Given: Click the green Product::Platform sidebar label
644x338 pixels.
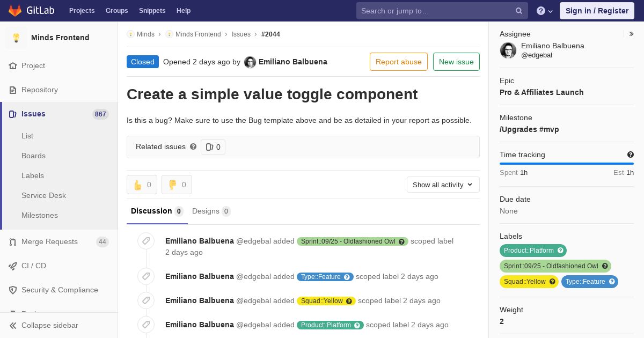Looking at the screenshot, I should tap(533, 251).
